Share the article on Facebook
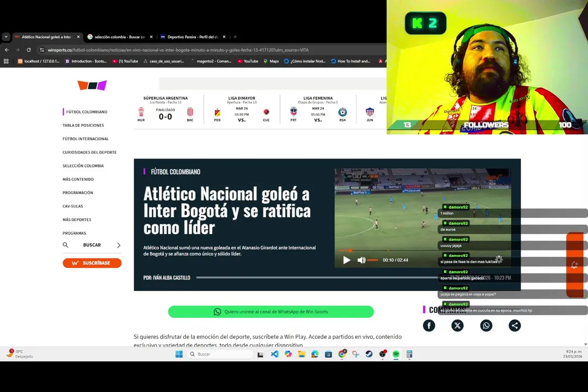 (429, 326)
